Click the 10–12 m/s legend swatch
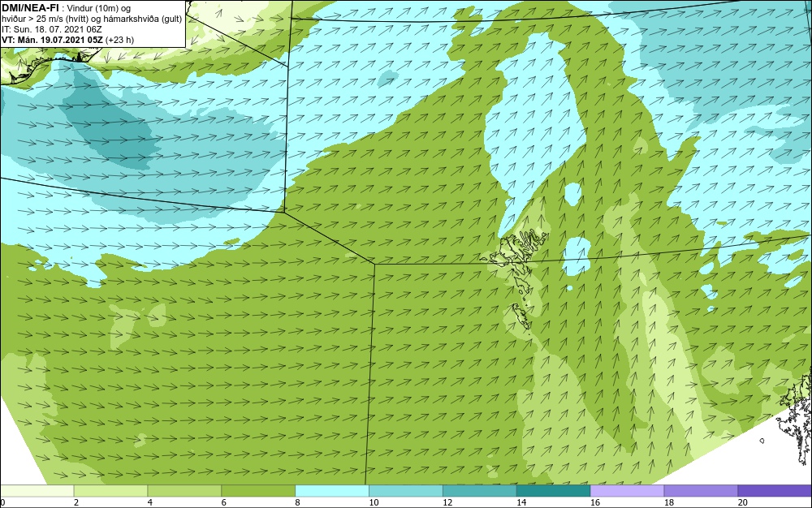The height and width of the screenshot is (508, 812). 406,491
